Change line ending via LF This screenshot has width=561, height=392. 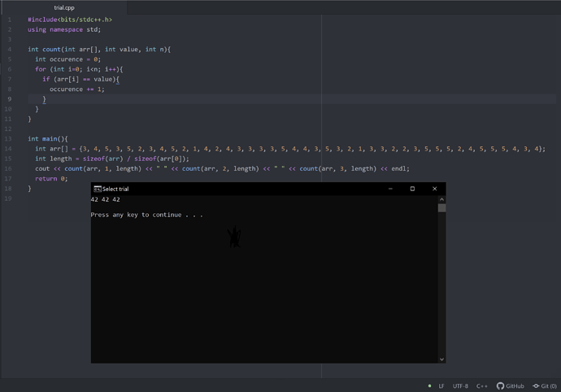pyautogui.click(x=441, y=386)
